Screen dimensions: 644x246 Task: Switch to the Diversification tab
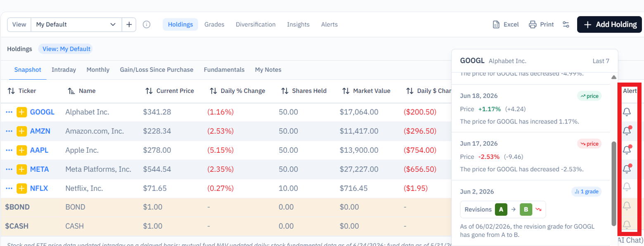256,24
